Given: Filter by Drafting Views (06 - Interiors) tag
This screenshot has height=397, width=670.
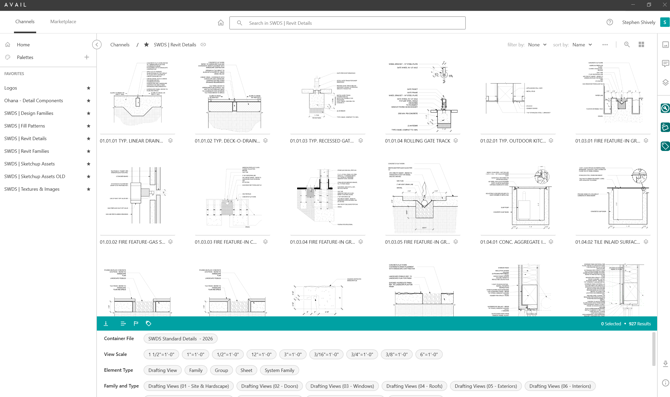Looking at the screenshot, I should [x=560, y=386].
